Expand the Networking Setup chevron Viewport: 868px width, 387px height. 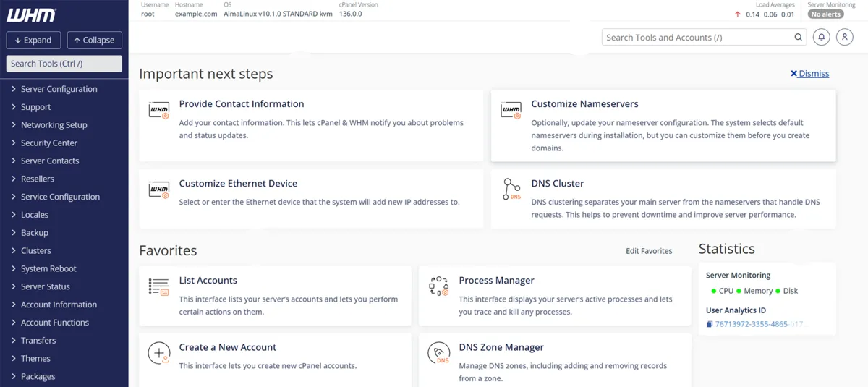(x=13, y=124)
